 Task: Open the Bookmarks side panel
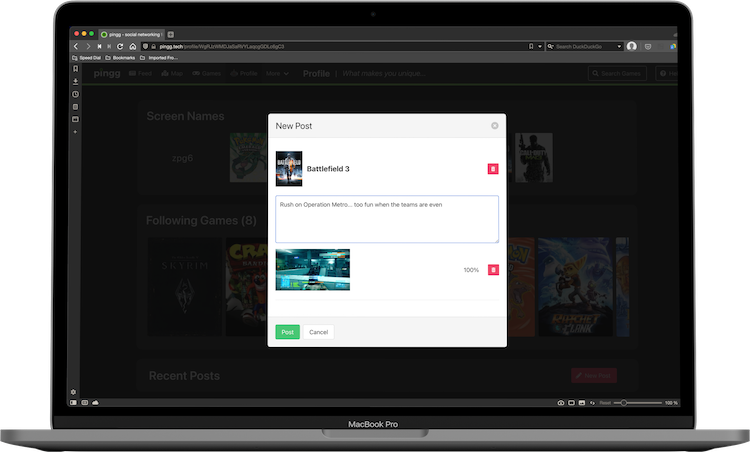pyautogui.click(x=75, y=69)
